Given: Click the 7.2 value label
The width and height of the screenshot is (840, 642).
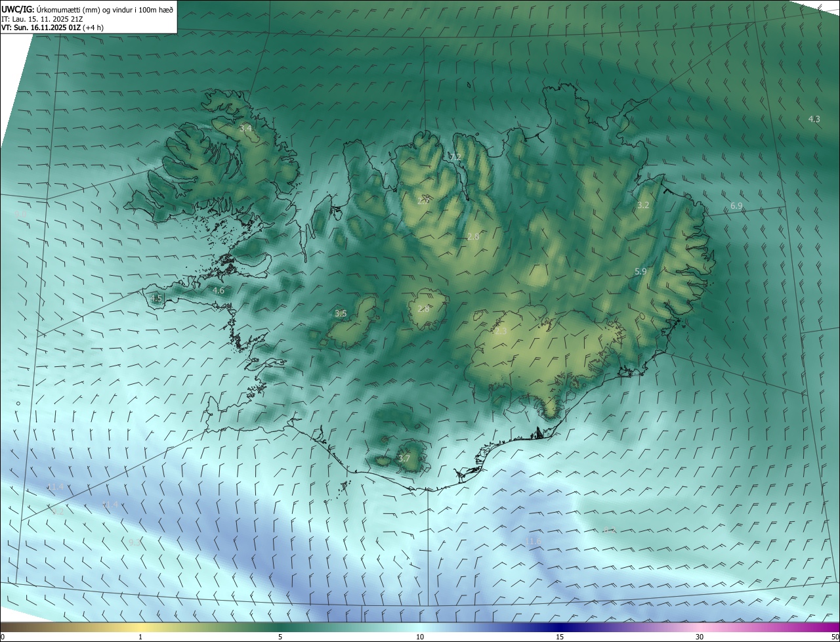Looking at the screenshot, I should point(455,157).
